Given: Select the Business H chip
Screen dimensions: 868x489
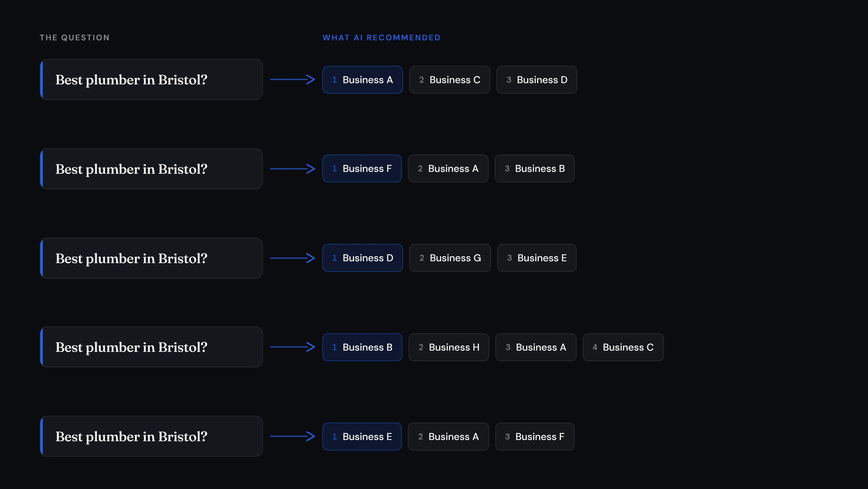Looking at the screenshot, I should point(449,347).
